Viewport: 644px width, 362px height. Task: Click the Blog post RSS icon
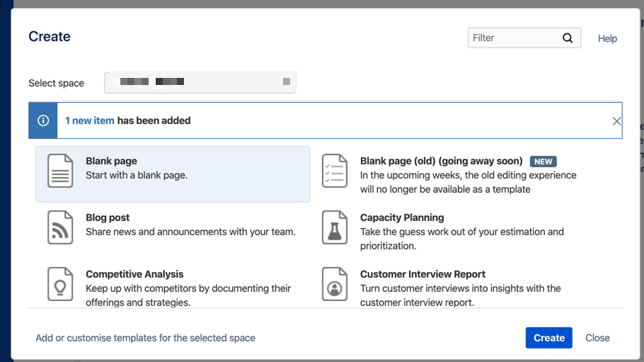tap(60, 227)
